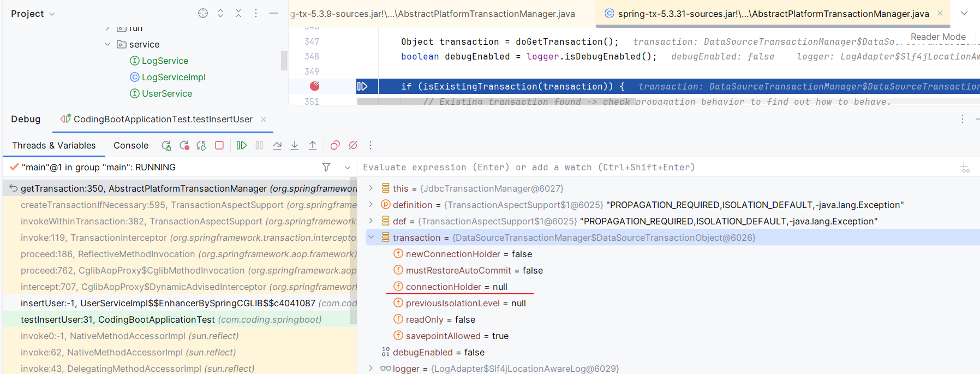Viewport: 980px width, 374px height.
Task: Select proceed:186 ReflectiveMethodInvocation frame
Action: tap(180, 254)
